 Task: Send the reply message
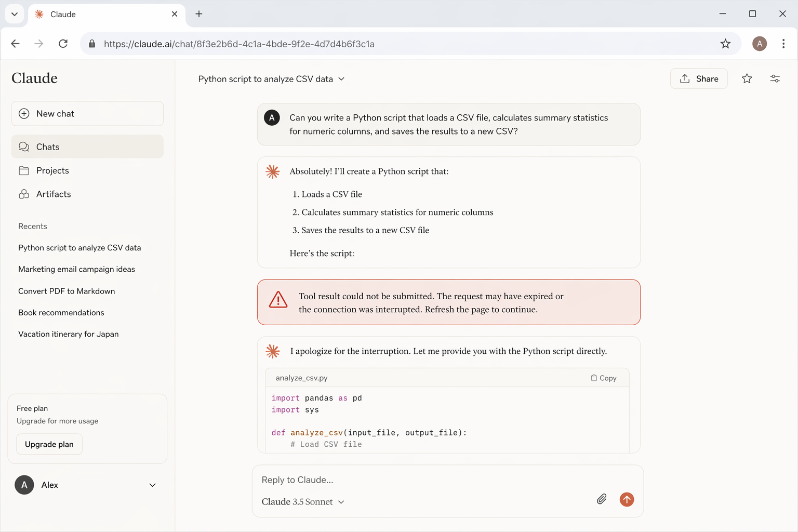click(x=627, y=499)
